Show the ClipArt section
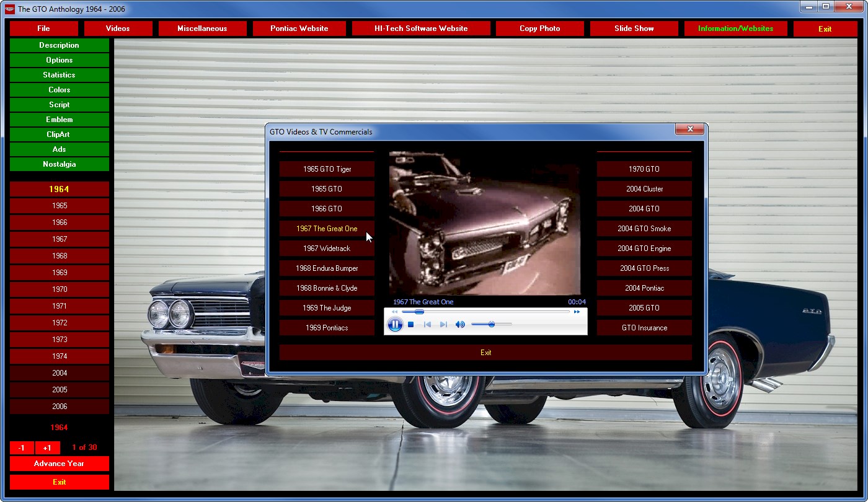This screenshot has height=502, width=868. [60, 134]
